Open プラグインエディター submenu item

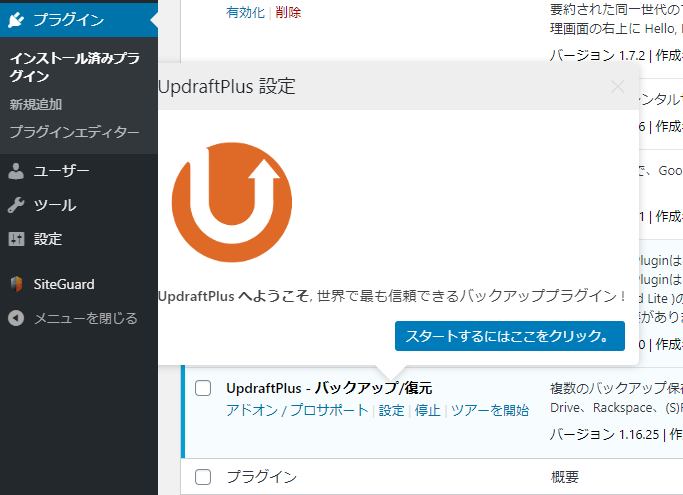pyautogui.click(x=74, y=132)
